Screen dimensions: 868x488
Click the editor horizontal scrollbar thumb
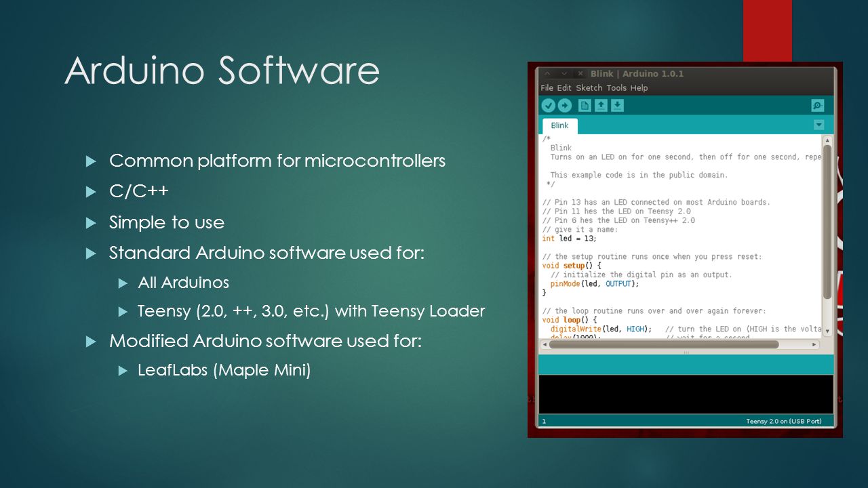[x=663, y=344]
